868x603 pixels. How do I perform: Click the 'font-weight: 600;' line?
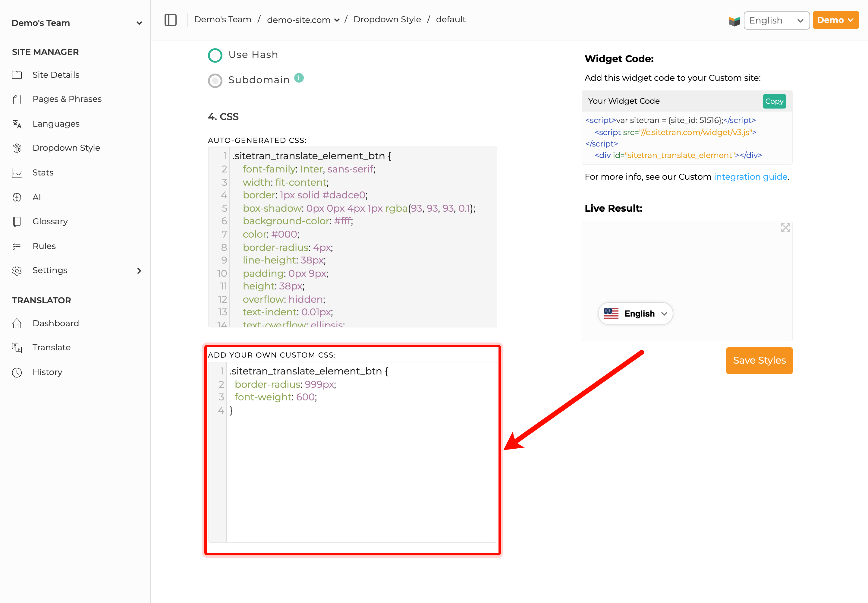[276, 397]
